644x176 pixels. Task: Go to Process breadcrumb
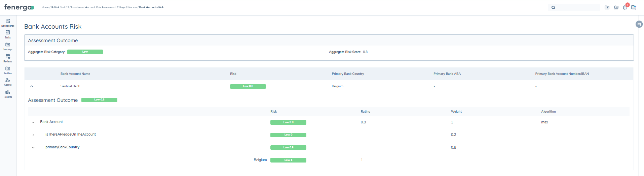pos(132,7)
